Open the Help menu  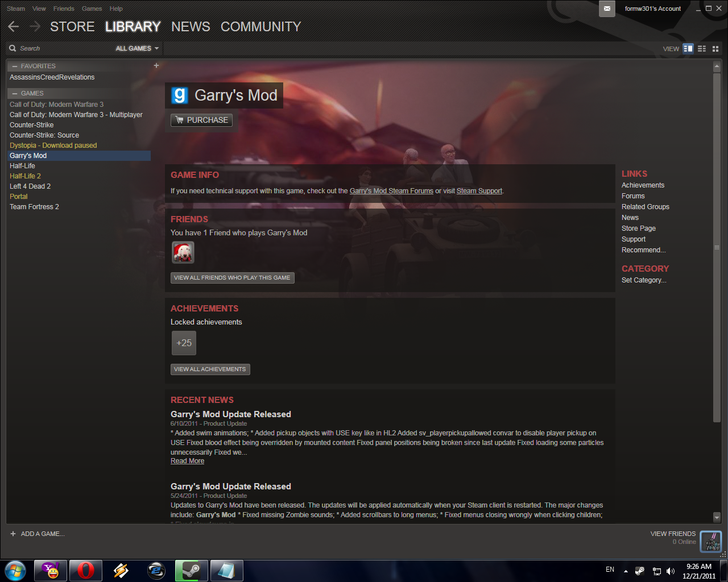[116, 9]
